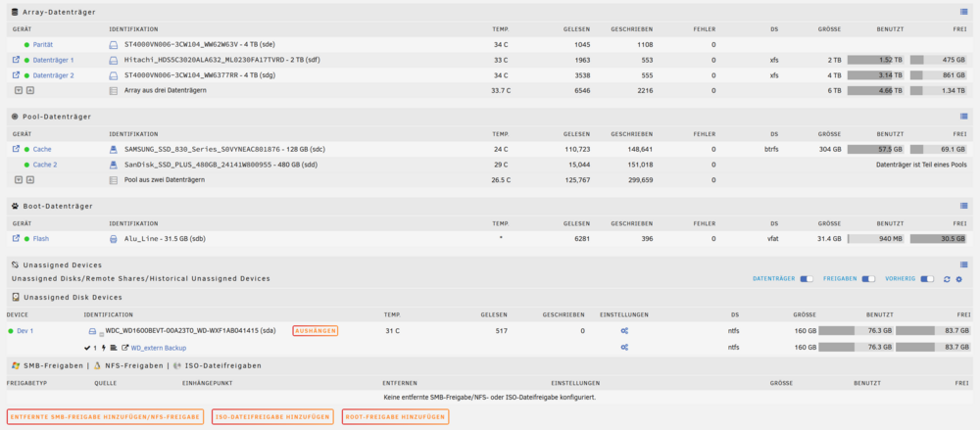Click the 57.5 GB used bar of Cache

875,150
